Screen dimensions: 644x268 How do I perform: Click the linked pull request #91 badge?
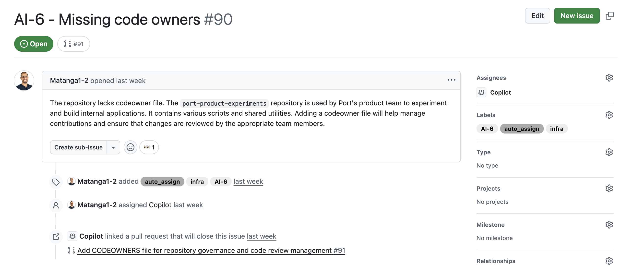tap(74, 44)
